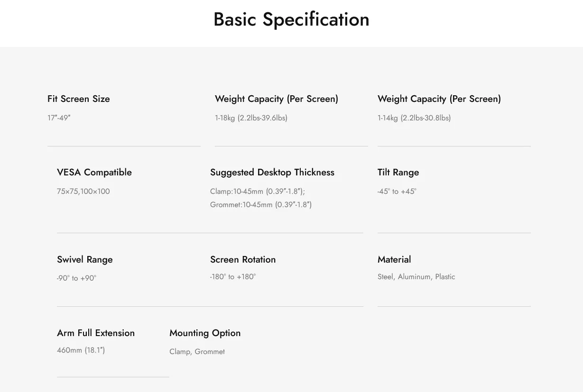Click the Grommet:10-45mm thickness line
Image resolution: width=583 pixels, height=392 pixels.
[x=261, y=205]
